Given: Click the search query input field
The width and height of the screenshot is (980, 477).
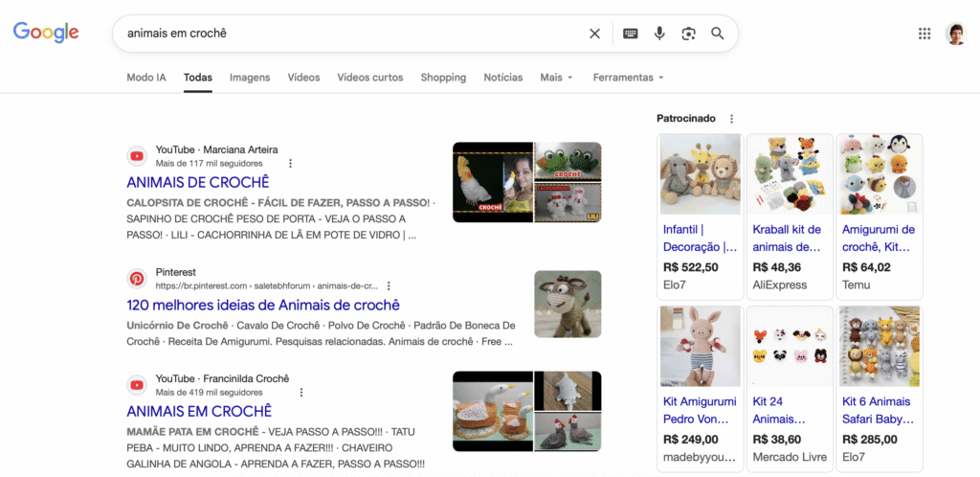Looking at the screenshot, I should click(x=353, y=34).
